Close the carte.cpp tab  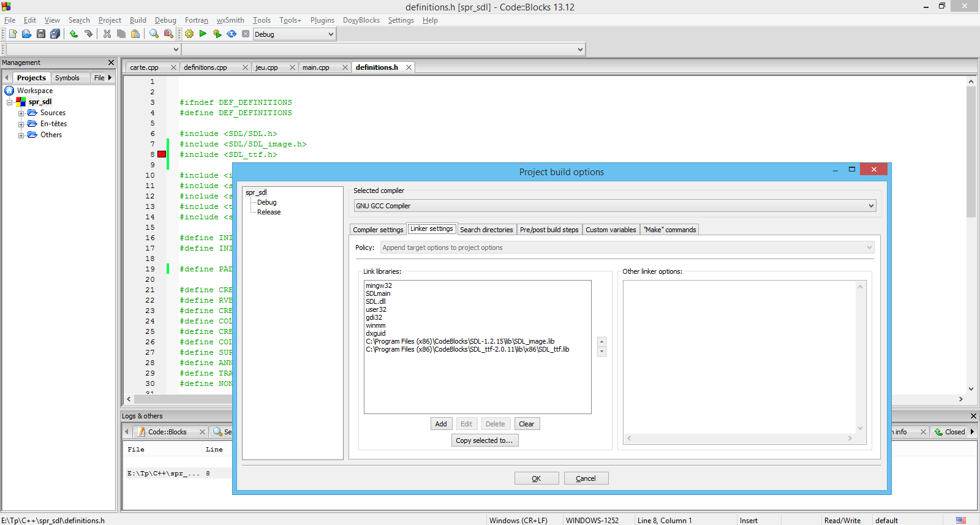pyautogui.click(x=173, y=67)
